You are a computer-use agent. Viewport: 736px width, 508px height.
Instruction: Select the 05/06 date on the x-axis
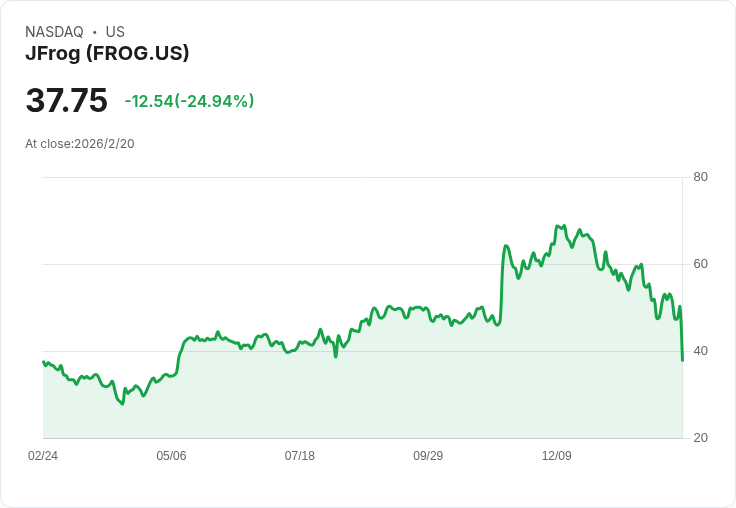(x=171, y=456)
